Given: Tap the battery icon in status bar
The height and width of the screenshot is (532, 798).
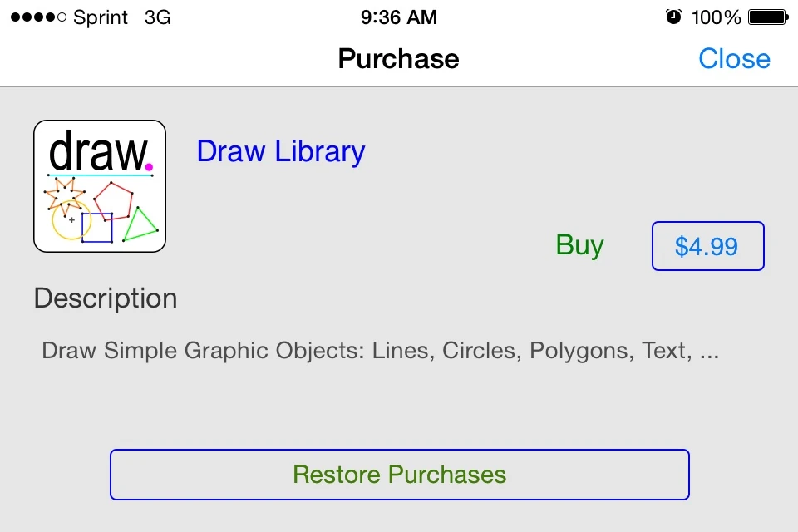Looking at the screenshot, I should (767, 17).
